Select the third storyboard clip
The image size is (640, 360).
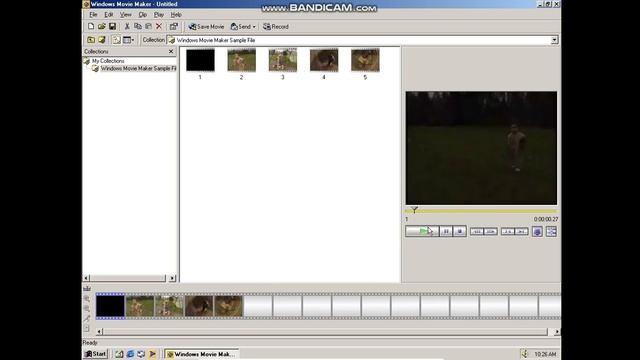(169, 306)
